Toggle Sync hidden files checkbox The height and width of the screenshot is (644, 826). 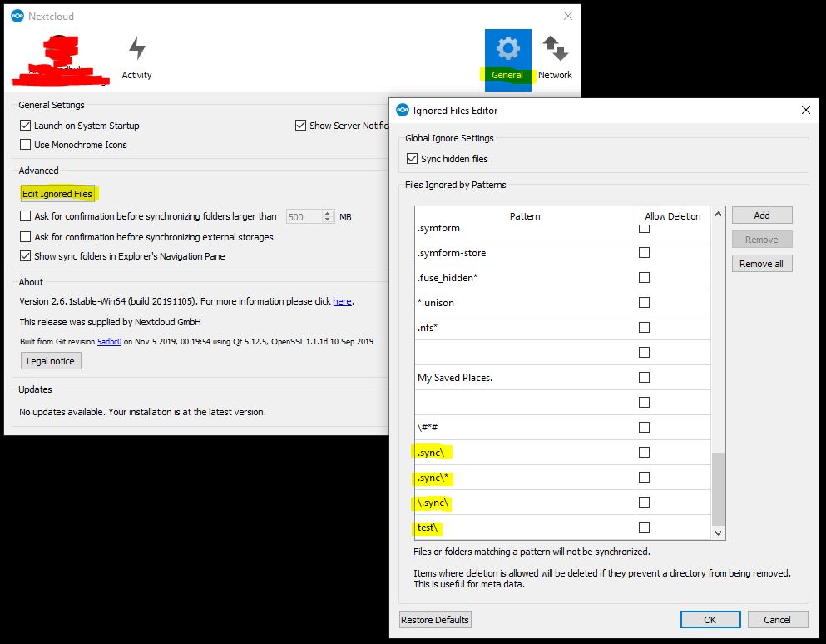pyautogui.click(x=412, y=159)
